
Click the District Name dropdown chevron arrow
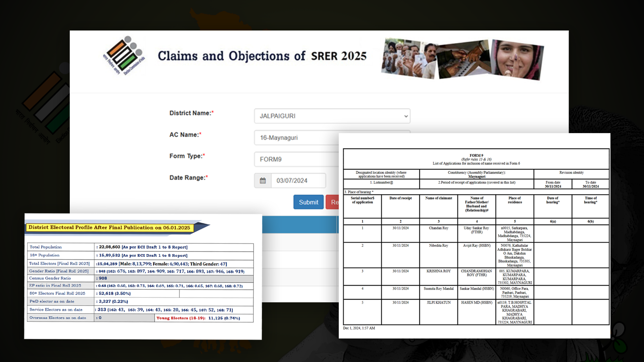pos(406,116)
